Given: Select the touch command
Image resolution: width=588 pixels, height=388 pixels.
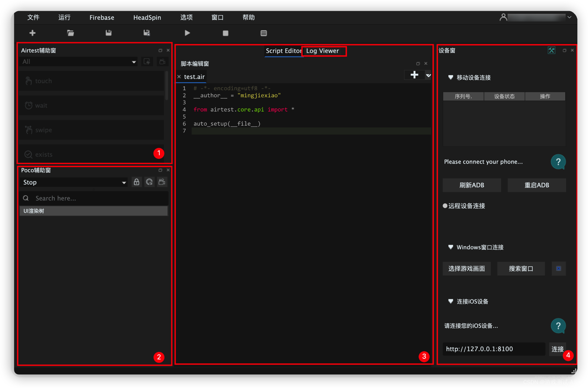Looking at the screenshot, I should [92, 81].
